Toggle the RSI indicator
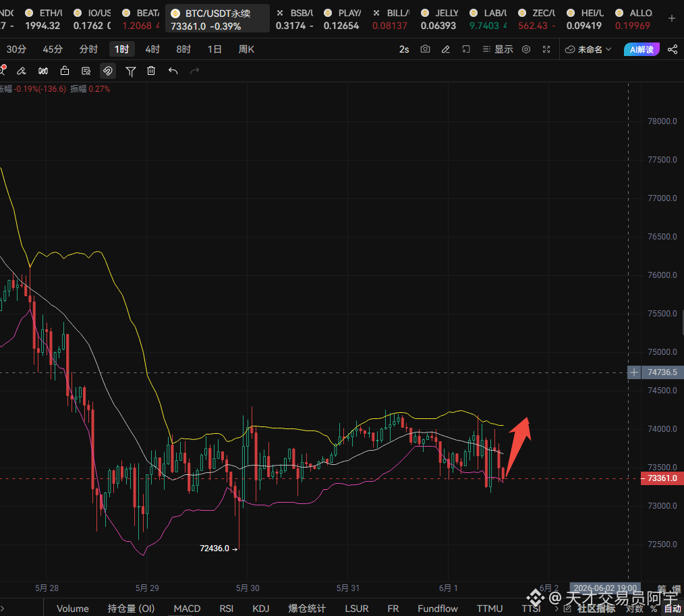This screenshot has height=616, width=684. pos(227,608)
